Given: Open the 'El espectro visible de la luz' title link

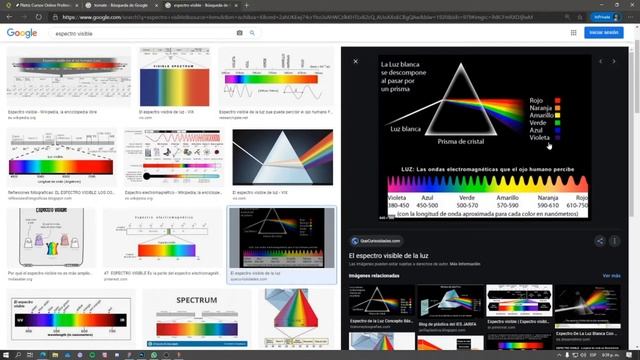Looking at the screenshot, I should pos(388,256).
